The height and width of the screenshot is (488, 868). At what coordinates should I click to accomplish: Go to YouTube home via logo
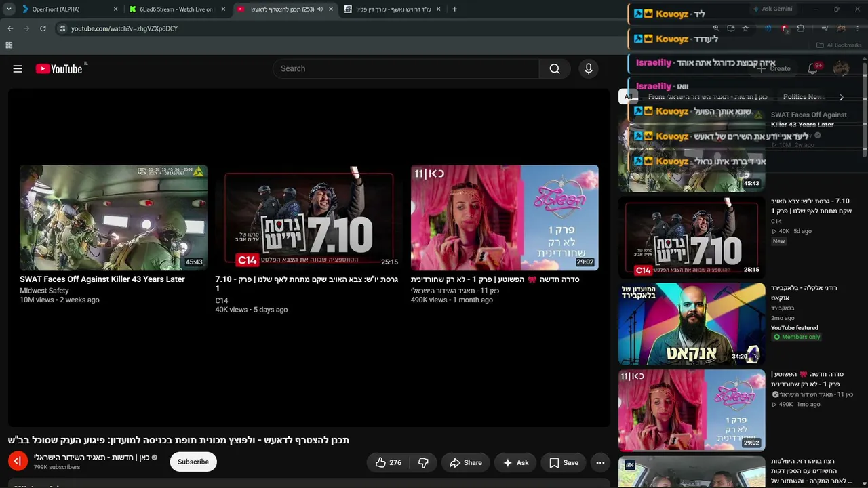pos(59,68)
